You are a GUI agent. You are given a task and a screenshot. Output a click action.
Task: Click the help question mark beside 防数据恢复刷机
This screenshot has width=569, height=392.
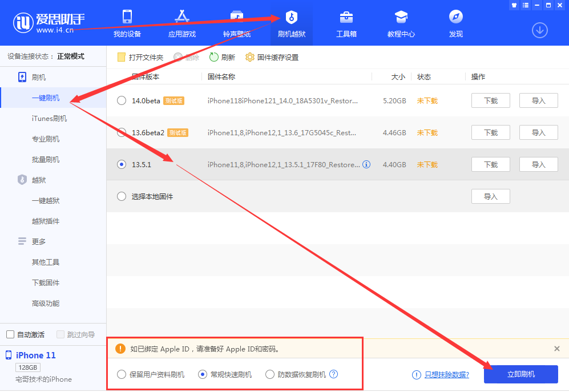(x=333, y=374)
